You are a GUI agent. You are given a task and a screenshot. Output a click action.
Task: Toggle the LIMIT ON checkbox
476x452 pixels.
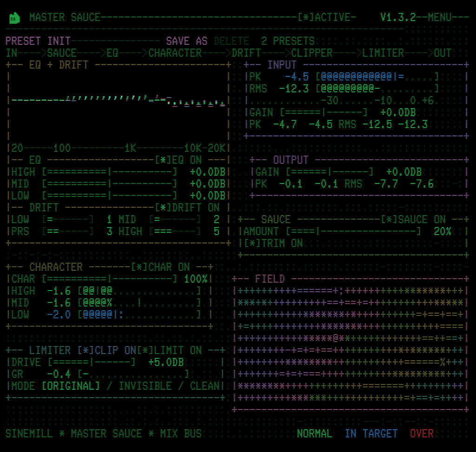point(169,350)
